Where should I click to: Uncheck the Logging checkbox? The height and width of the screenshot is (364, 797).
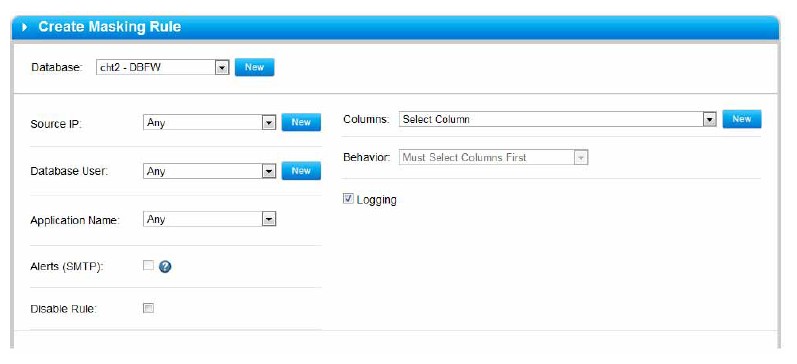pyautogui.click(x=348, y=199)
